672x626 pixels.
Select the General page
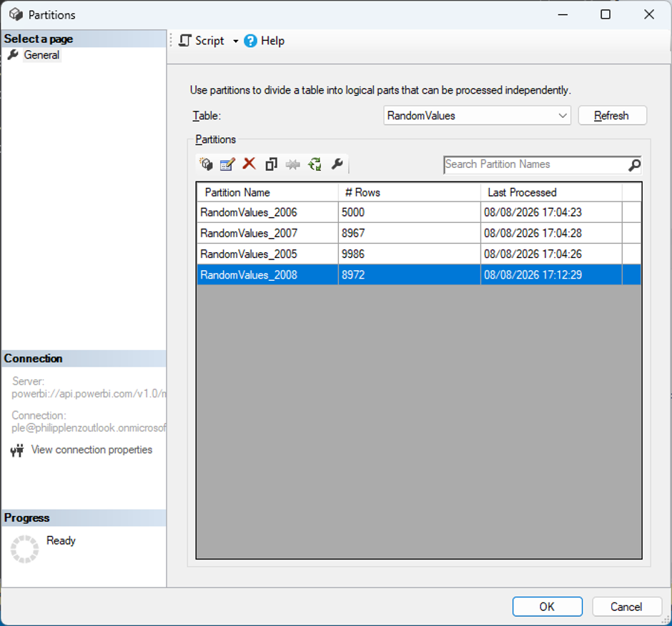click(x=41, y=55)
